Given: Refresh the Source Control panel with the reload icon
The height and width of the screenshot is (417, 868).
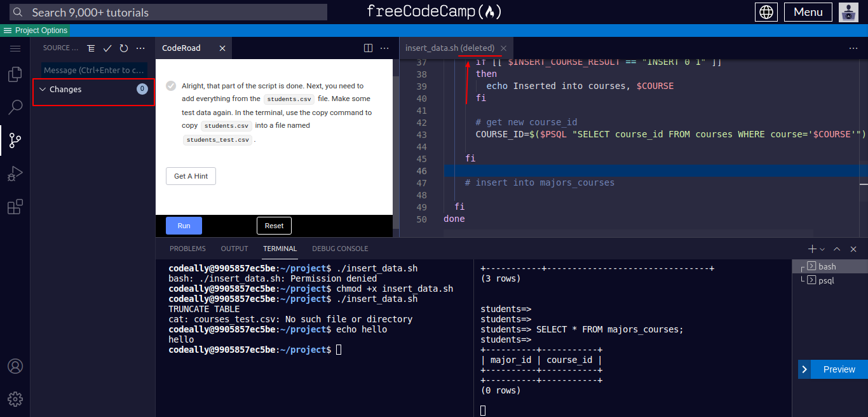Looking at the screenshot, I should 124,48.
